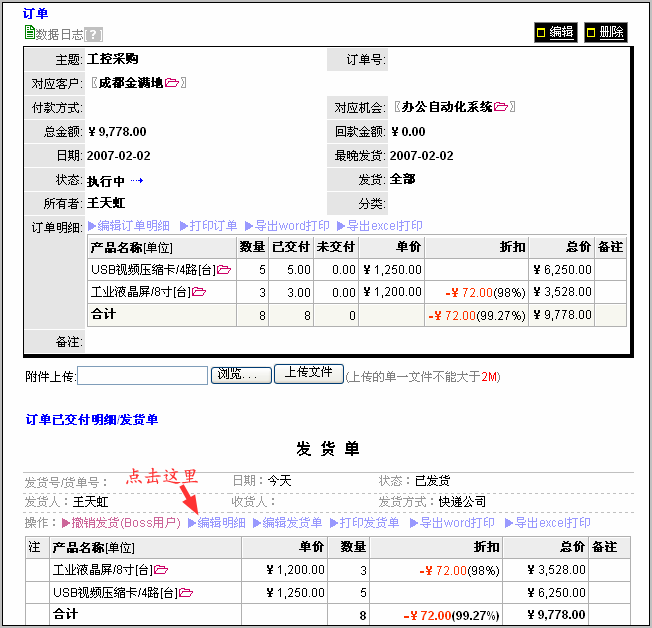Click 编辑明细 link in shipping operations

(x=216, y=522)
